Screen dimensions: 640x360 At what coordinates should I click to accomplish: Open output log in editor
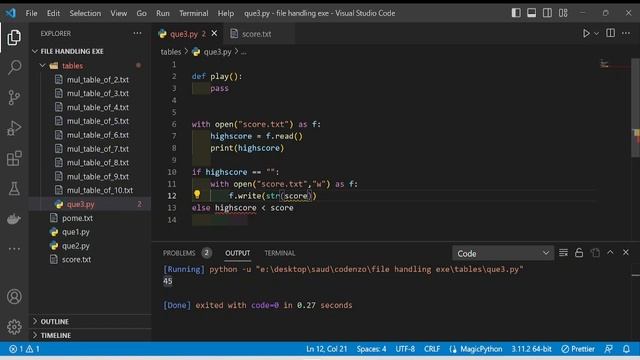(x=595, y=253)
